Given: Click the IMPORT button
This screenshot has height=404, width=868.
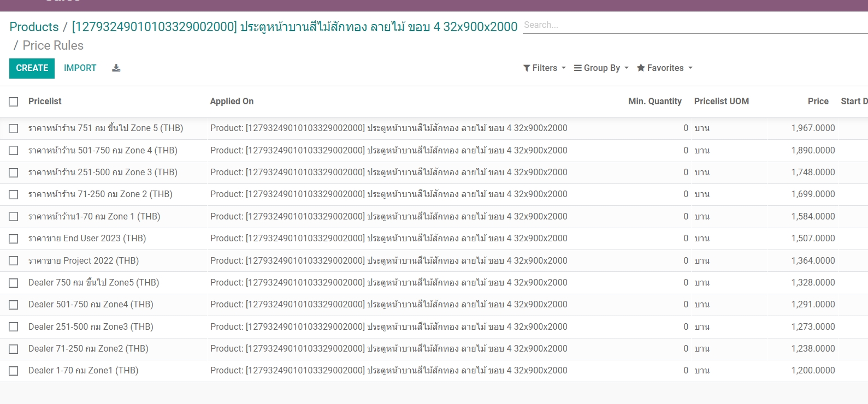Looking at the screenshot, I should coord(80,68).
